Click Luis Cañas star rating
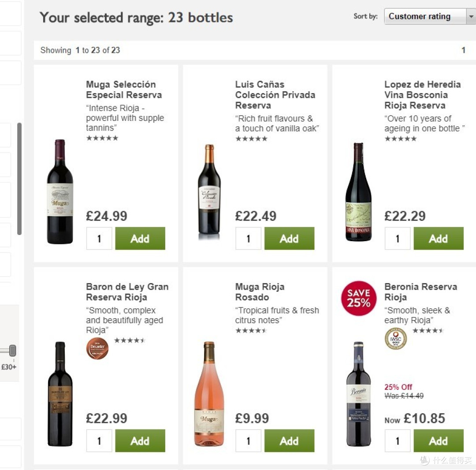476x470 pixels. tap(251, 139)
